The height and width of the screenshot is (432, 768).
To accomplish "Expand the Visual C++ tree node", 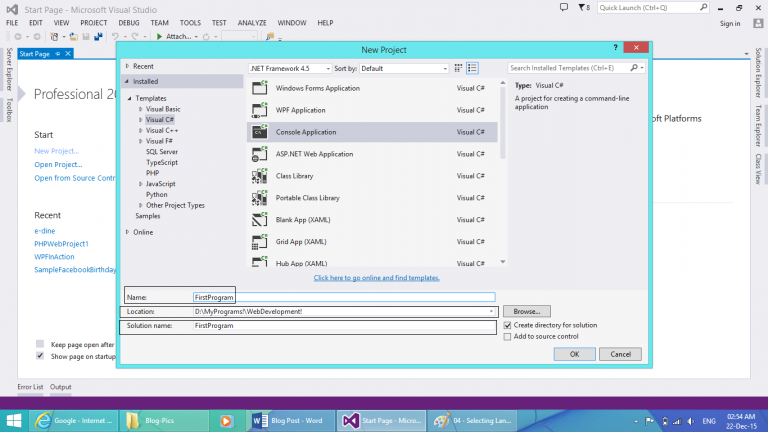I will (141, 131).
